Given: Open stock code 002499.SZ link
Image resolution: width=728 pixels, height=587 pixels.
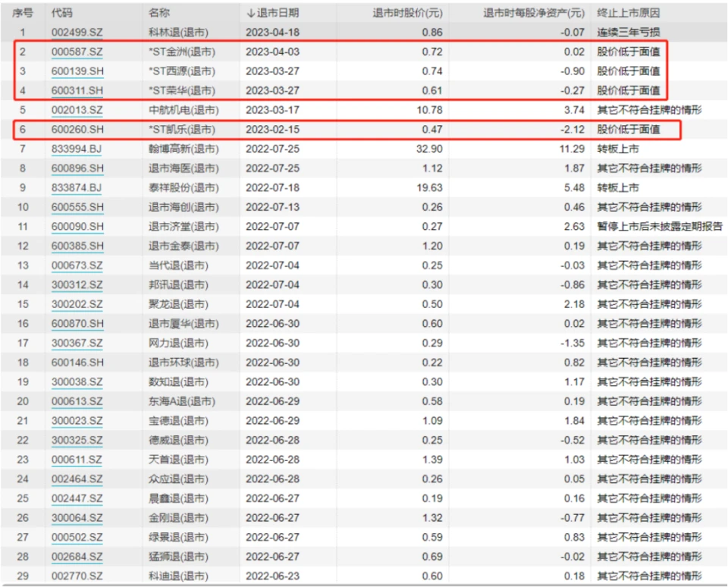Looking at the screenshot, I should coord(77,33).
